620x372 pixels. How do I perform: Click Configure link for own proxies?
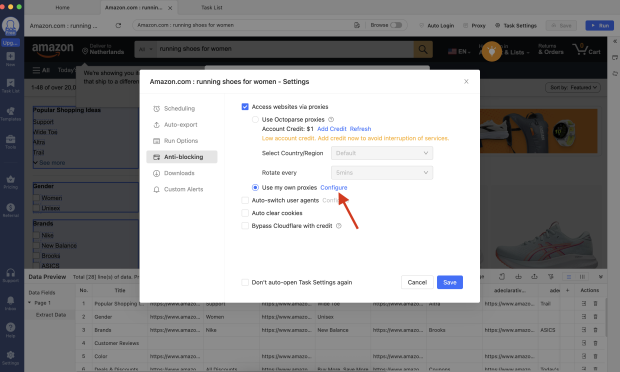pyautogui.click(x=334, y=187)
